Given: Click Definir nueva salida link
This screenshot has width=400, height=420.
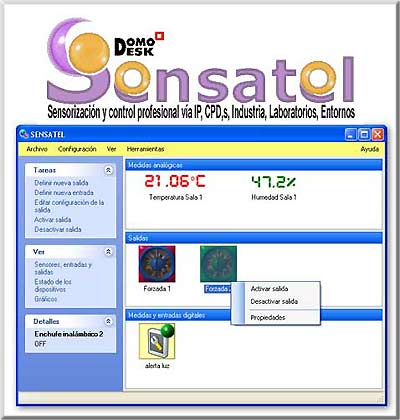Looking at the screenshot, I should coord(61,183).
